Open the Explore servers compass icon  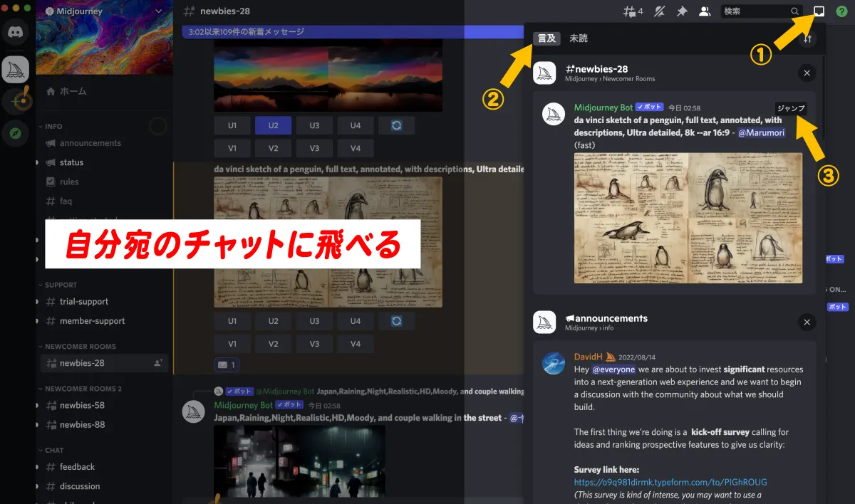(x=16, y=132)
